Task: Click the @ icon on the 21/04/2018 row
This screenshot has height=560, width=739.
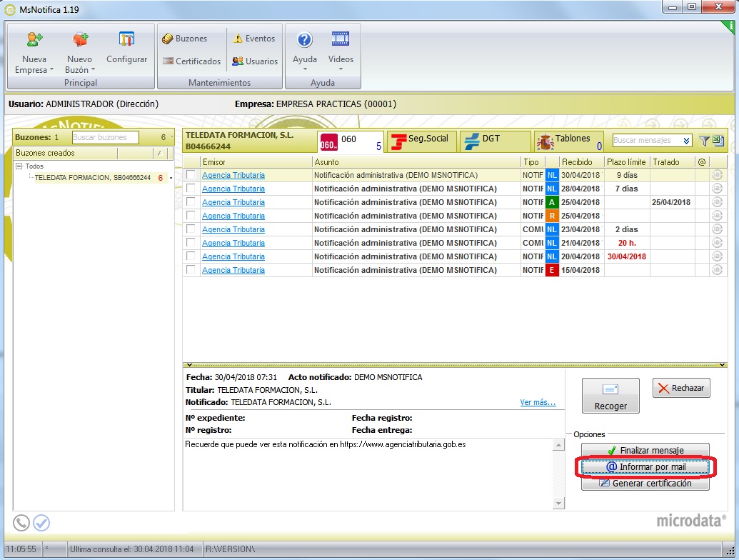Action: 718,243
